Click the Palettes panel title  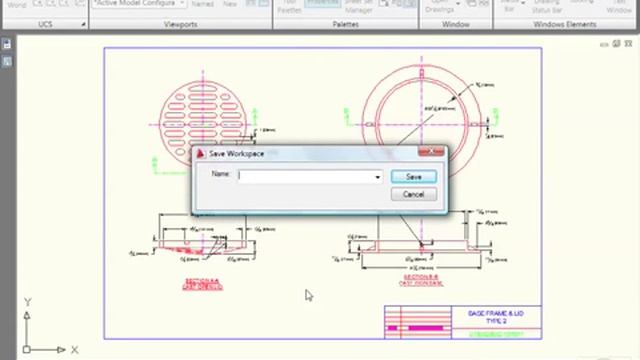[x=345, y=24]
